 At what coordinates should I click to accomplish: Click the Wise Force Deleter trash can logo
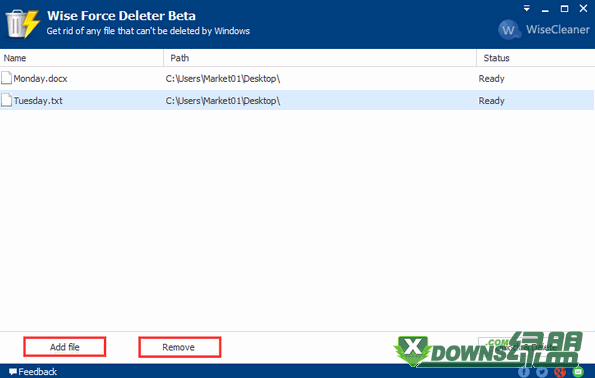click(x=23, y=24)
